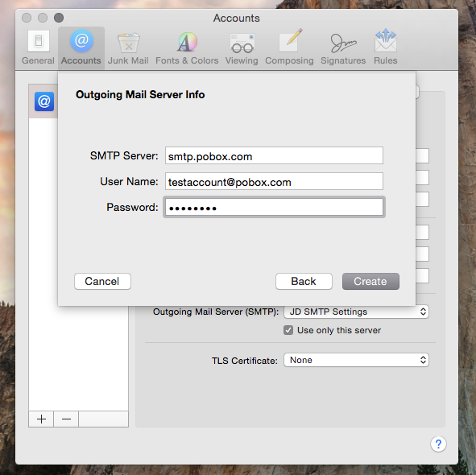Cancel the outgoing mail server dialog
Screen dimensions: 476x475
[102, 281]
